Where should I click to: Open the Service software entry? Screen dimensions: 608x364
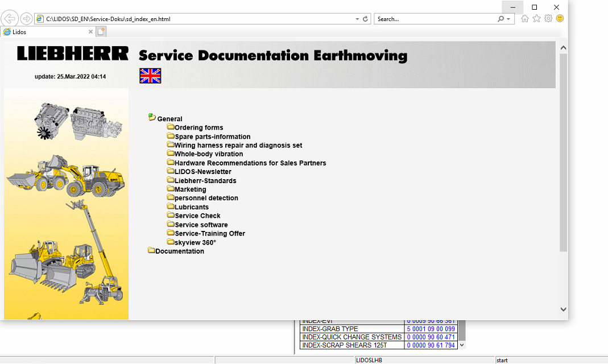(201, 225)
